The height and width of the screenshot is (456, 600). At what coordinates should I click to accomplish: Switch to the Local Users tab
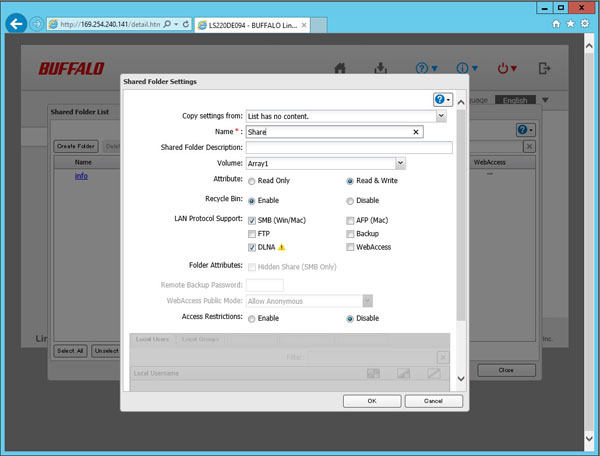coord(152,339)
